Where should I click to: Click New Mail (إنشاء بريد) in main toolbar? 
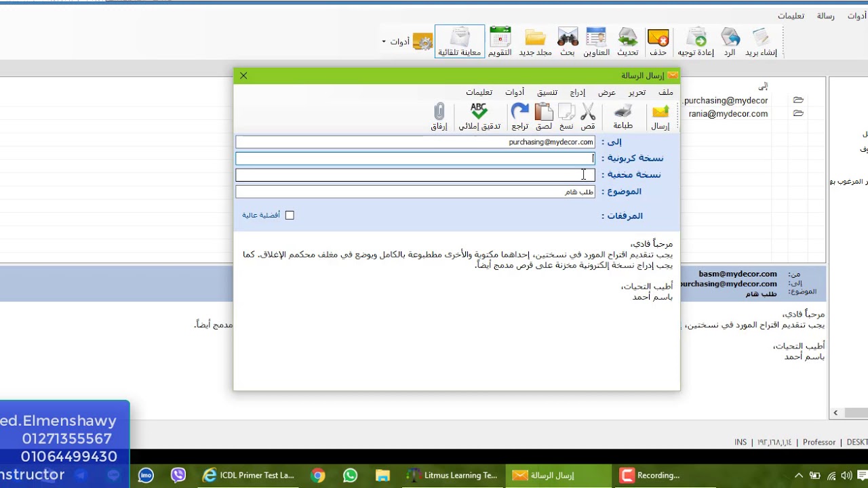pos(761,42)
